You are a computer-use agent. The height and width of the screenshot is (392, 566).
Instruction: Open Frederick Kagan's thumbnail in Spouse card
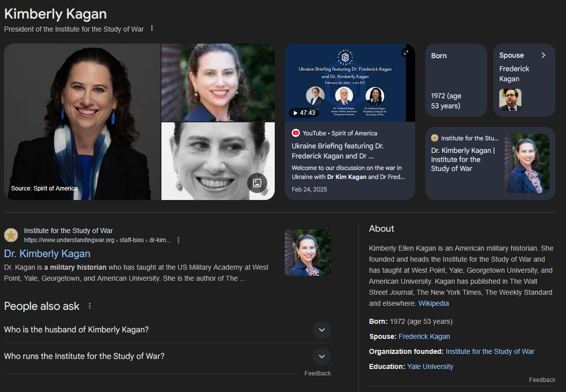(510, 100)
